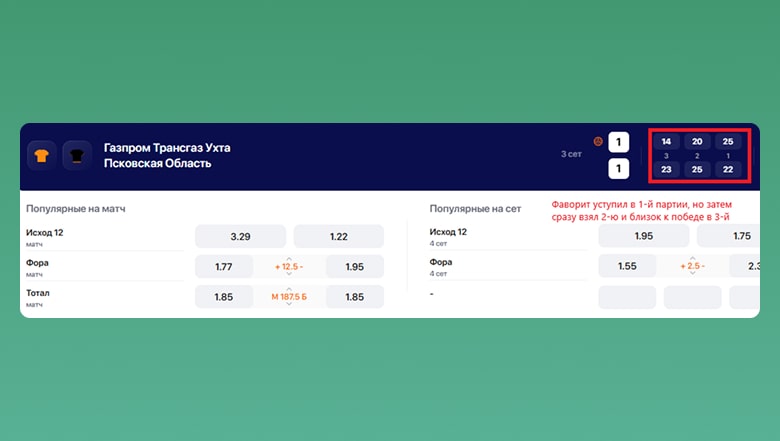
Task: Click the first-set score cell showing 14
Action: [667, 142]
